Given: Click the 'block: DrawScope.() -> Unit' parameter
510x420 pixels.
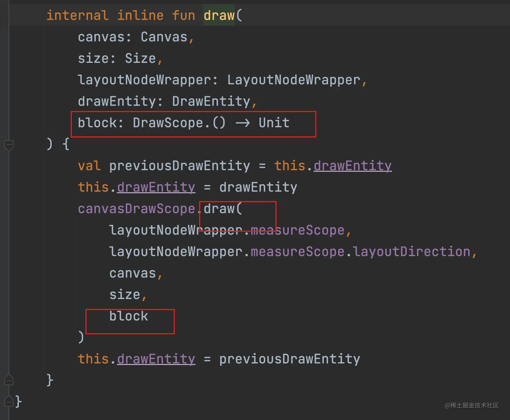Looking at the screenshot, I should point(183,123).
